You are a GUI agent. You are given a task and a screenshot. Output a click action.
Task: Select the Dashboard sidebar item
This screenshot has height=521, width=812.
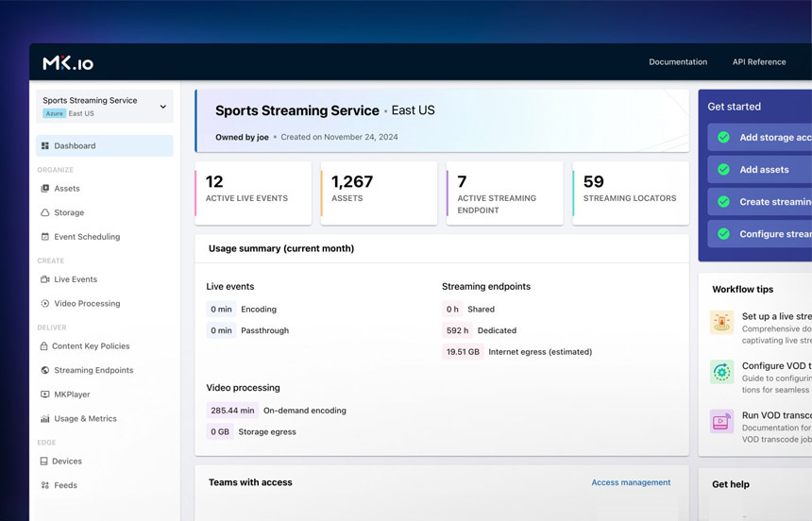[x=105, y=145]
